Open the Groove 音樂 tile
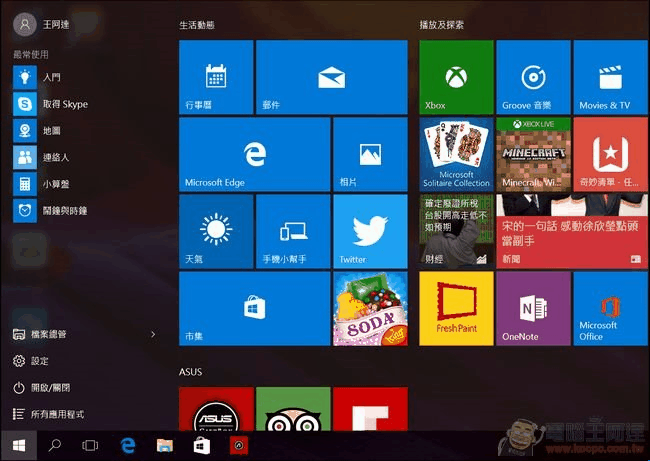The width and height of the screenshot is (650, 461). pyautogui.click(x=533, y=77)
